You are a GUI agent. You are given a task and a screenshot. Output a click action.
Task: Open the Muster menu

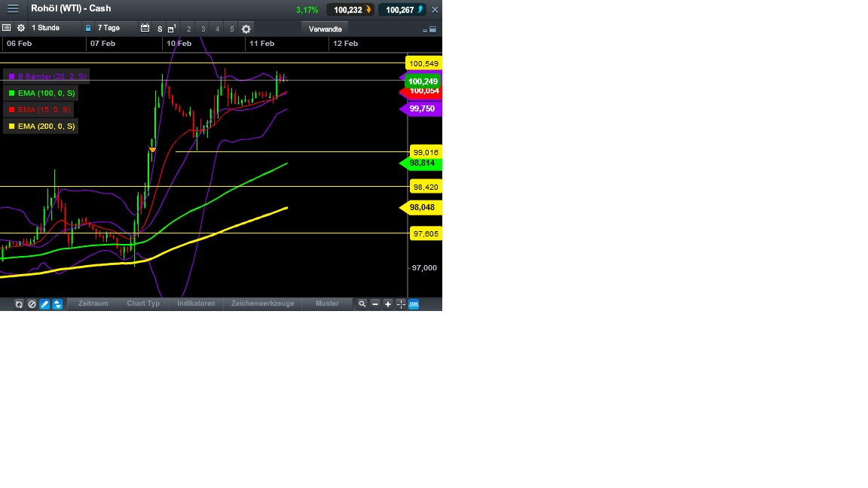coord(327,303)
